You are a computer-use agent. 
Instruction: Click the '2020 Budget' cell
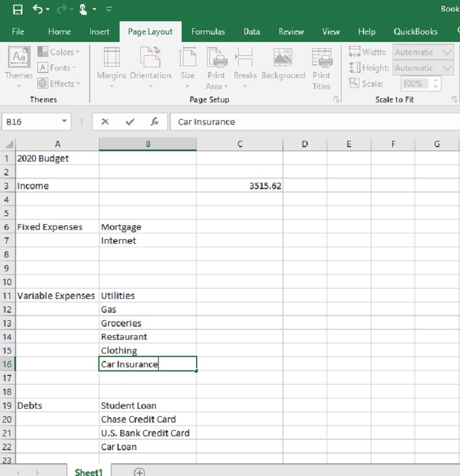pos(57,158)
